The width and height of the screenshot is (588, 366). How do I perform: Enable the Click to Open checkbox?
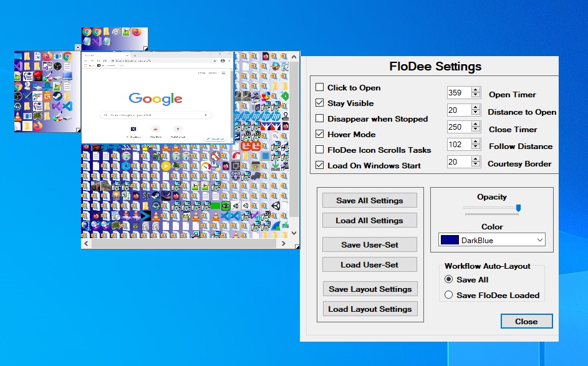click(x=321, y=87)
